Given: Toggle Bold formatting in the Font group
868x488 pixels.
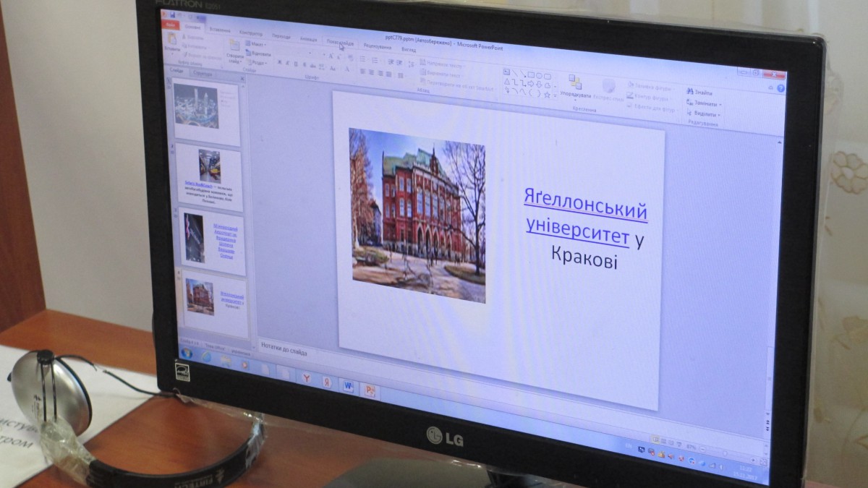Looking at the screenshot, I should click(x=278, y=63).
